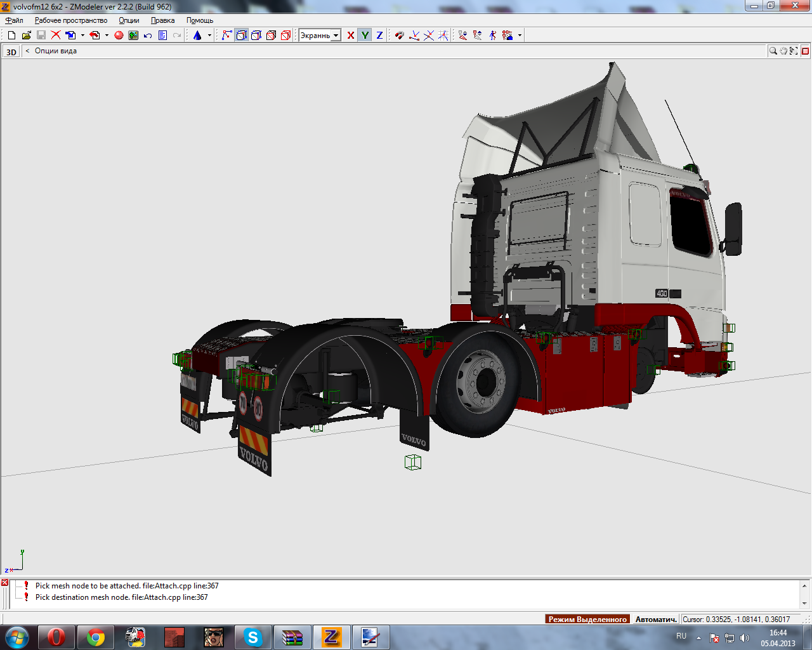Click the New file icon
Image resolution: width=812 pixels, height=650 pixels.
click(11, 36)
